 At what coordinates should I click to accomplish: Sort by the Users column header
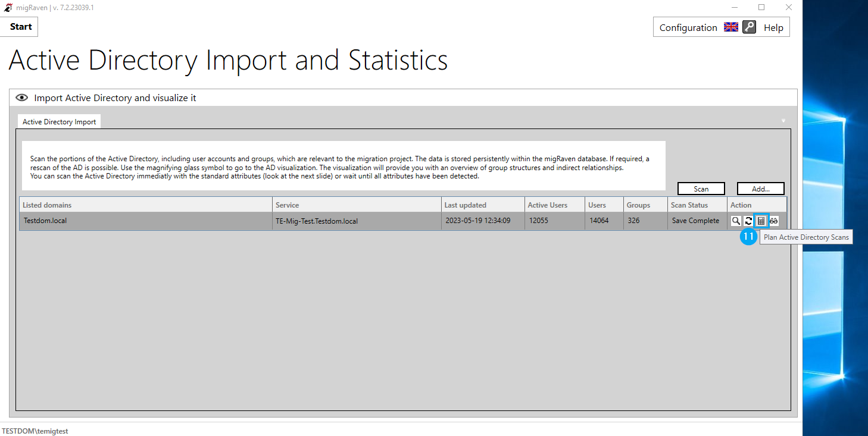coord(604,205)
